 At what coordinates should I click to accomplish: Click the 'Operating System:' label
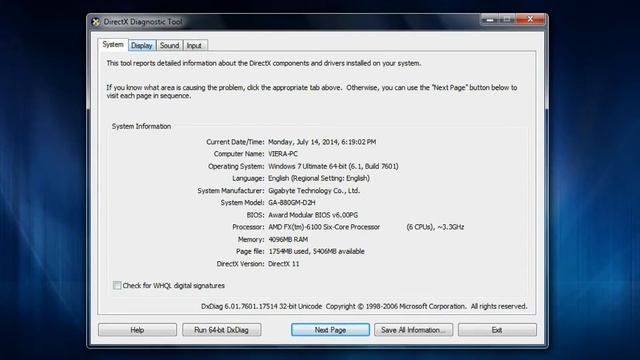pyautogui.click(x=236, y=166)
